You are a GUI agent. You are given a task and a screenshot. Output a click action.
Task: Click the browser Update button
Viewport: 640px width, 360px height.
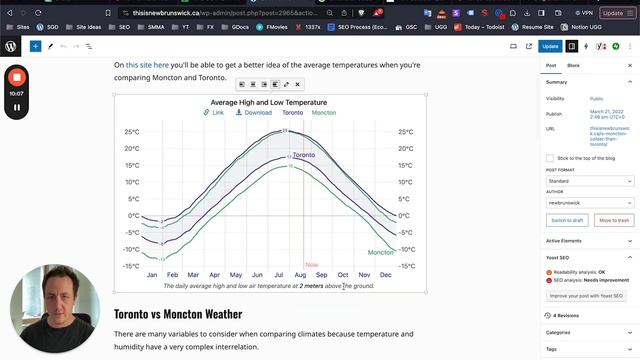618,13
